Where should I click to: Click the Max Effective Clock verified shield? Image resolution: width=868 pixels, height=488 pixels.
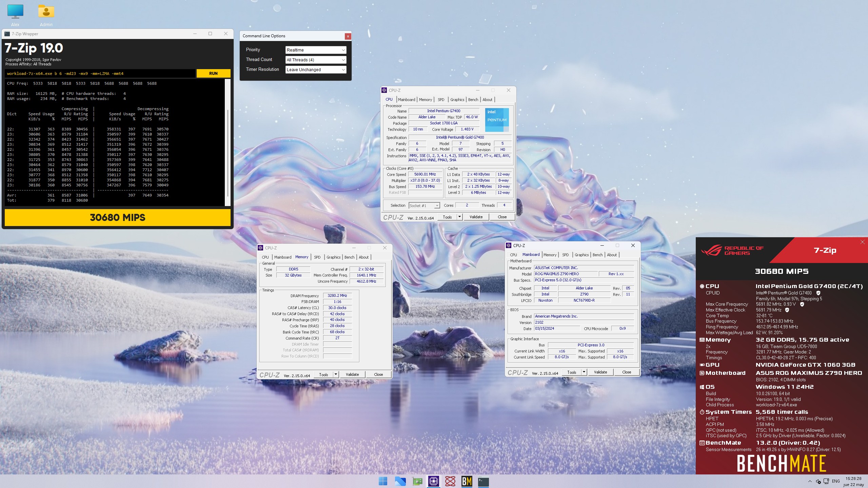pos(787,310)
